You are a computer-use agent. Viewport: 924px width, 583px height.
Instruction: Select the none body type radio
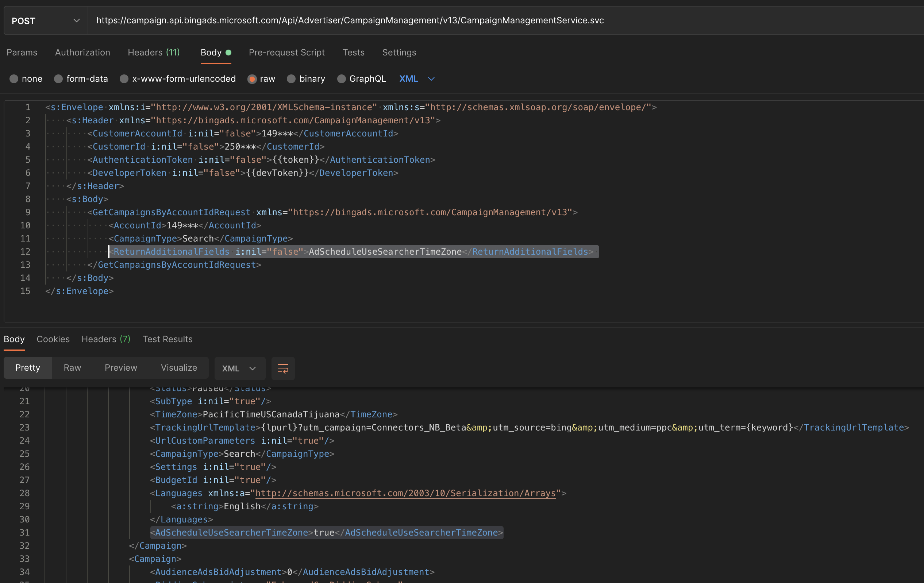coord(14,79)
